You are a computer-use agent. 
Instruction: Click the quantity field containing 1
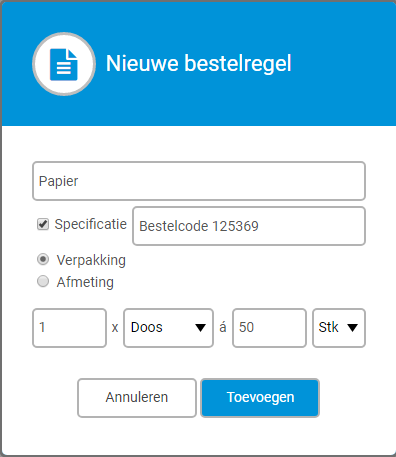[70, 328]
